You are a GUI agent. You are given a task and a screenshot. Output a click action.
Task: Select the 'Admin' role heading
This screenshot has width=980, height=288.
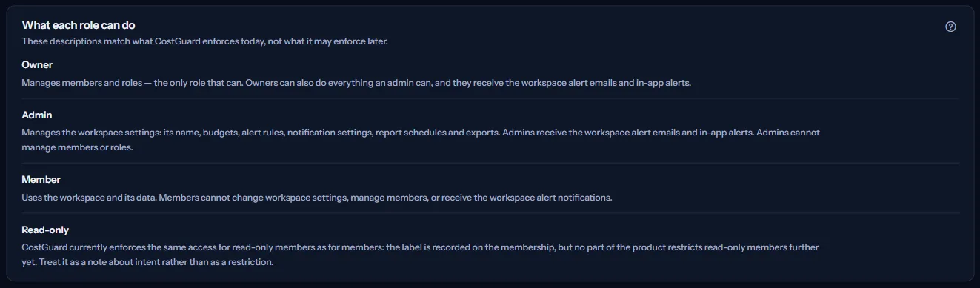[x=37, y=115]
